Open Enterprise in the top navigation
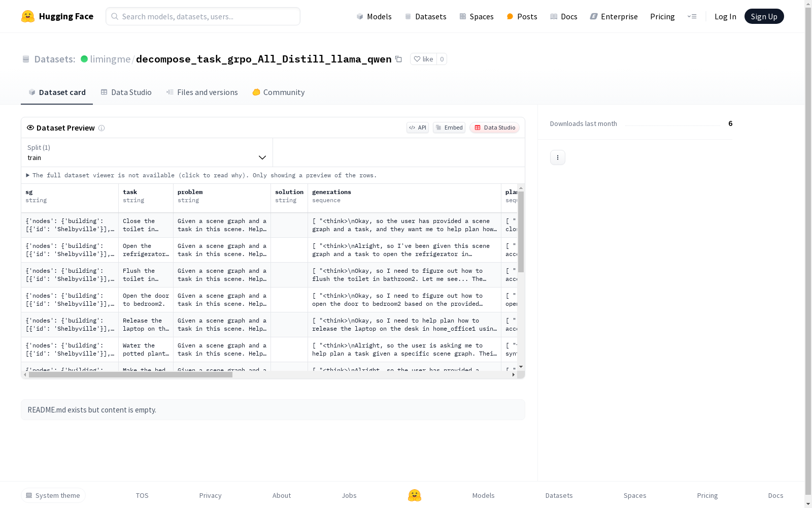The image size is (812, 508). (x=614, y=16)
